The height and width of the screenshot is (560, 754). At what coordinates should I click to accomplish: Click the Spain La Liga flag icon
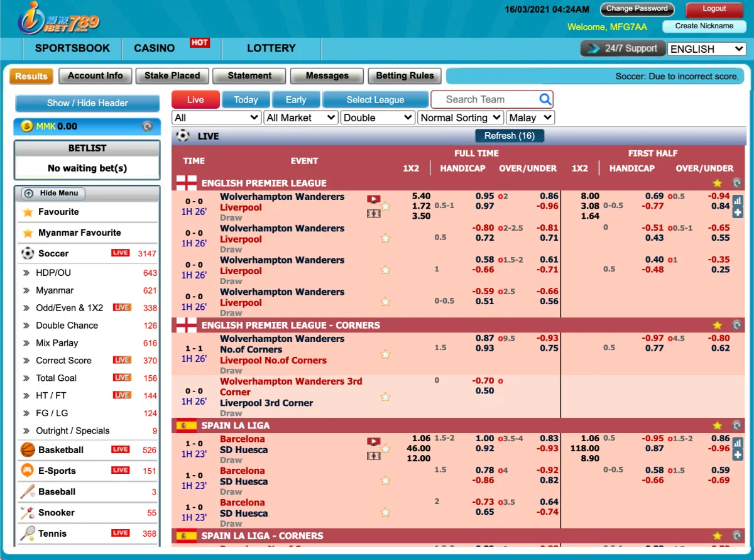tap(186, 425)
